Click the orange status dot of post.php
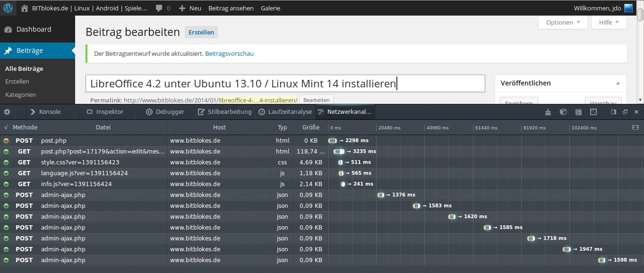The image size is (644, 273). coord(6,141)
